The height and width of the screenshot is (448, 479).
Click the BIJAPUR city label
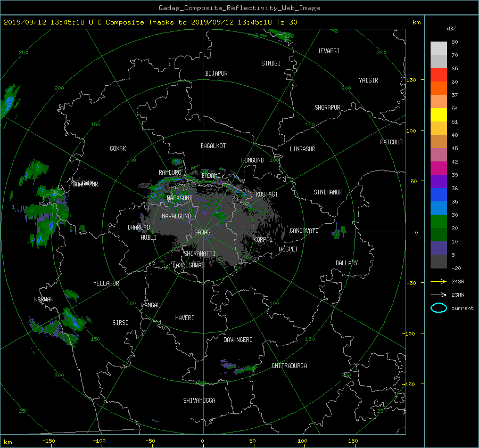pos(216,74)
